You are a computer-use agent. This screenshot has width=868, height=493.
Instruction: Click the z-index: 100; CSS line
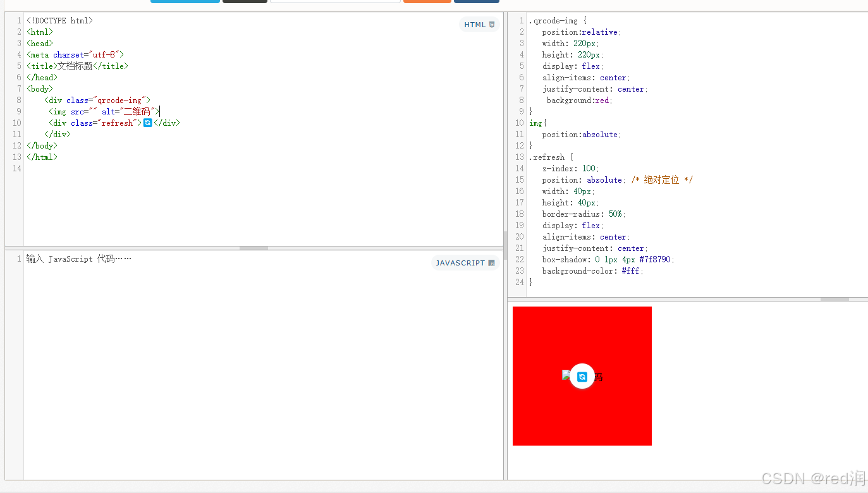pos(570,169)
